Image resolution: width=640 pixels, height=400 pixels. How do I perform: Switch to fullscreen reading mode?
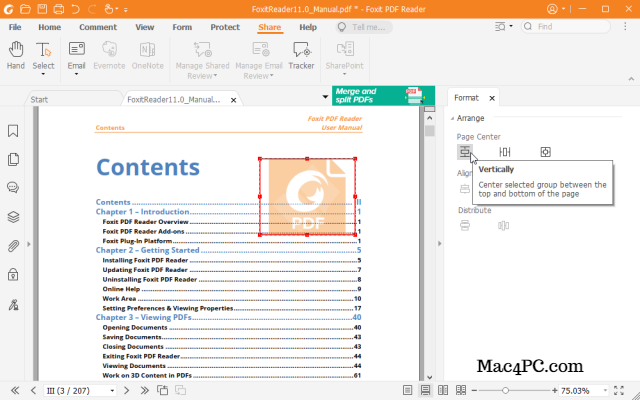[619, 391]
